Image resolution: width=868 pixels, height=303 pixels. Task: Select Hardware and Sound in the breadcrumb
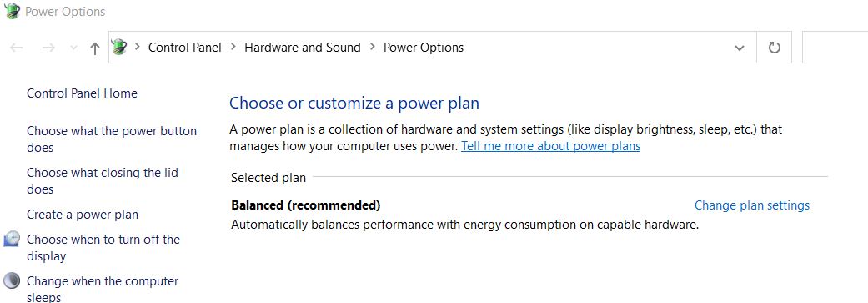302,48
